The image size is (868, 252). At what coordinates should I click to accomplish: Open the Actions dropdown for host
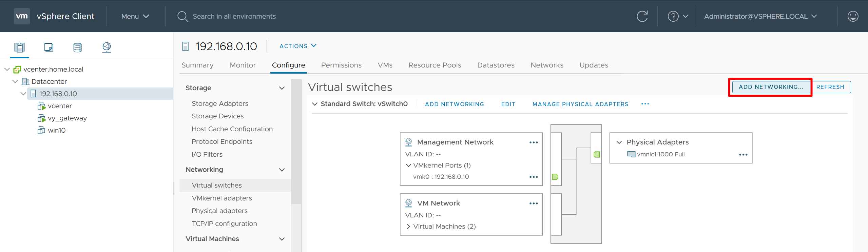297,46
